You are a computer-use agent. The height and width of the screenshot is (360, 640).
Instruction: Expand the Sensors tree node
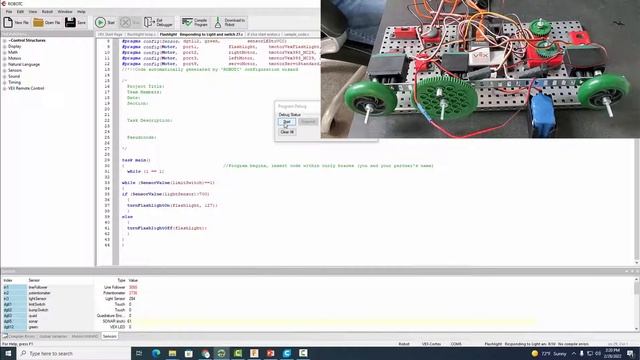pyautogui.click(x=4, y=70)
